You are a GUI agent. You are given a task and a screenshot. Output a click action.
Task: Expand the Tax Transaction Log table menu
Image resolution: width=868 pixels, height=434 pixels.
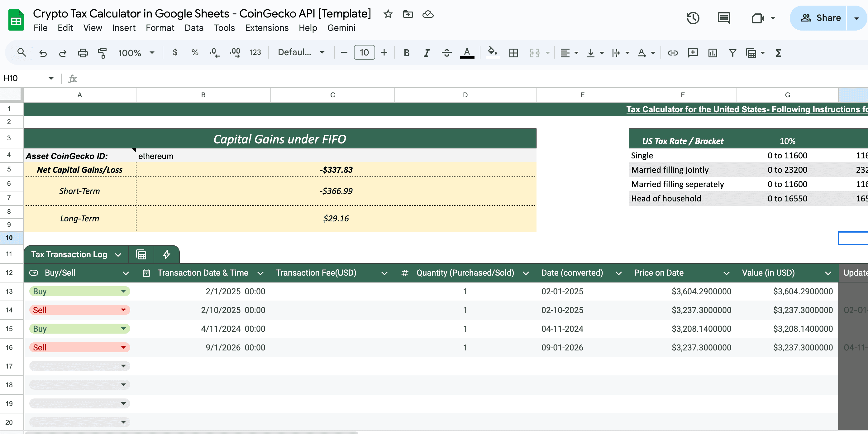click(x=118, y=255)
